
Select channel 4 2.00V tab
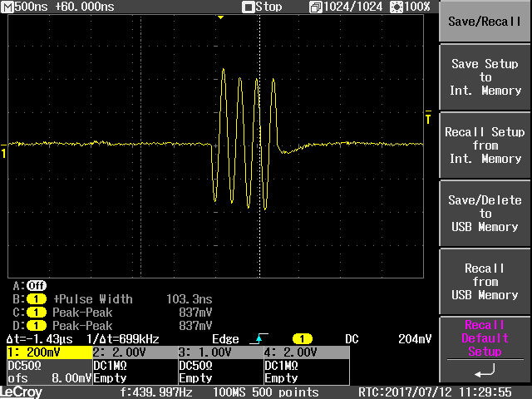pos(307,352)
